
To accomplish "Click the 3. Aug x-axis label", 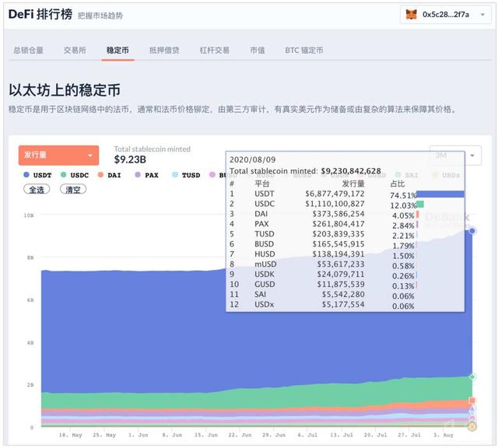I will coord(444,435).
